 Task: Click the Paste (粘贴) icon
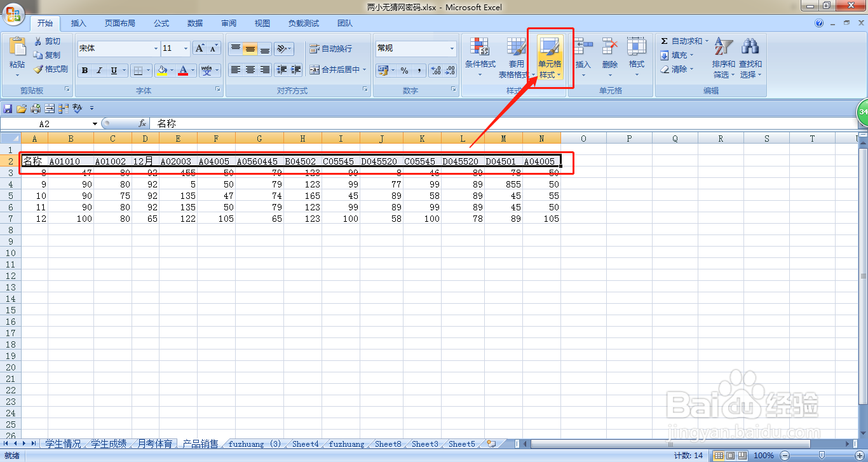click(x=17, y=48)
